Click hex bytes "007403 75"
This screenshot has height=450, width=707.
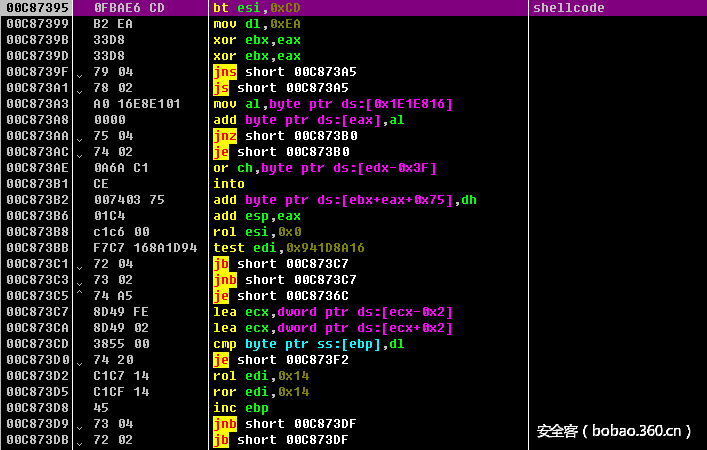pos(129,200)
